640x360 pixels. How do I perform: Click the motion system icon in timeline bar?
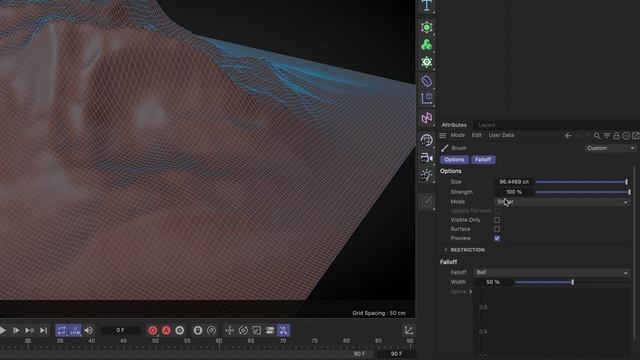(x=198, y=330)
